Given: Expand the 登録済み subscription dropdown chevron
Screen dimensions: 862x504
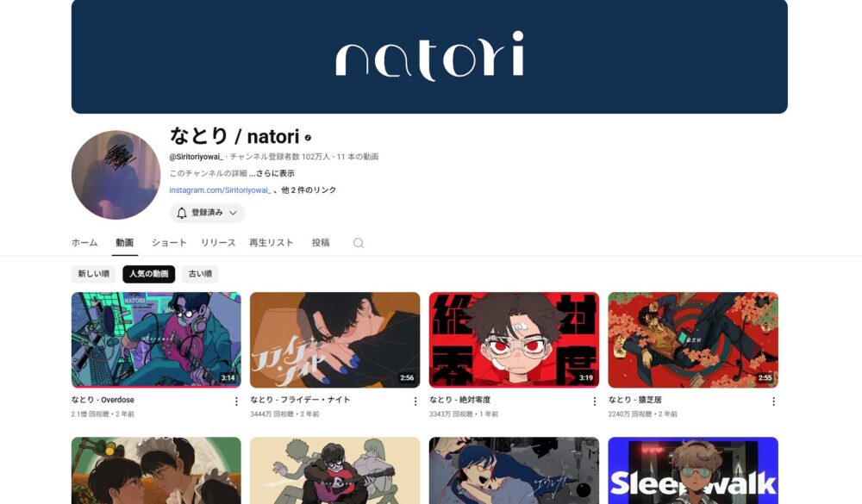Looking at the screenshot, I should coord(233,213).
